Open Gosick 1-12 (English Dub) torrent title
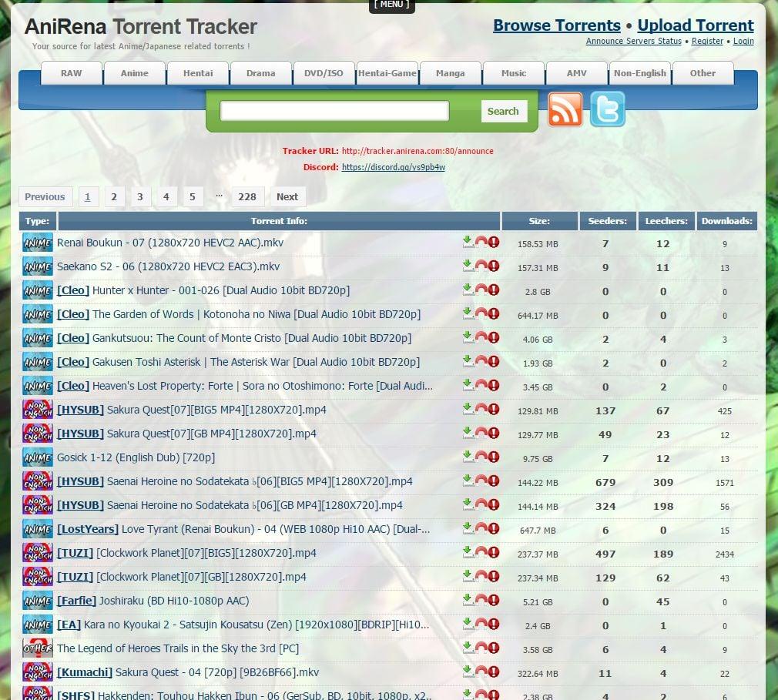 (x=136, y=457)
